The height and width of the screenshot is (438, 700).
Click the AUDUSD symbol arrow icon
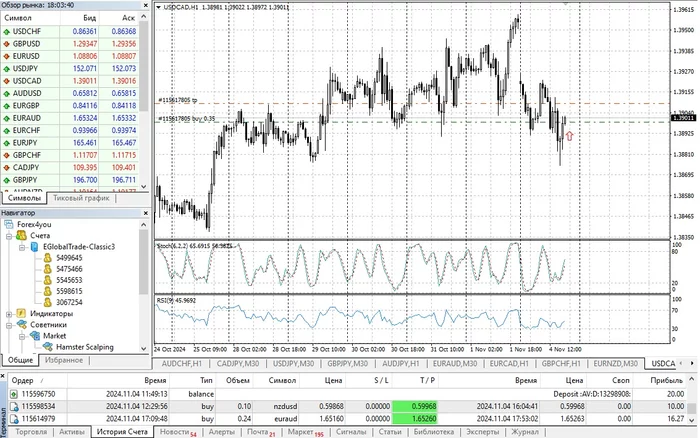(x=6, y=94)
